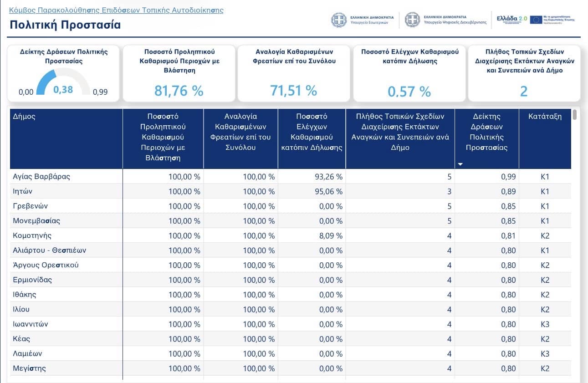This screenshot has width=588, height=383.
Task: Sort by Αναλογία Καθαρισμένων Φρεατίων column header
Action: [x=240, y=132]
